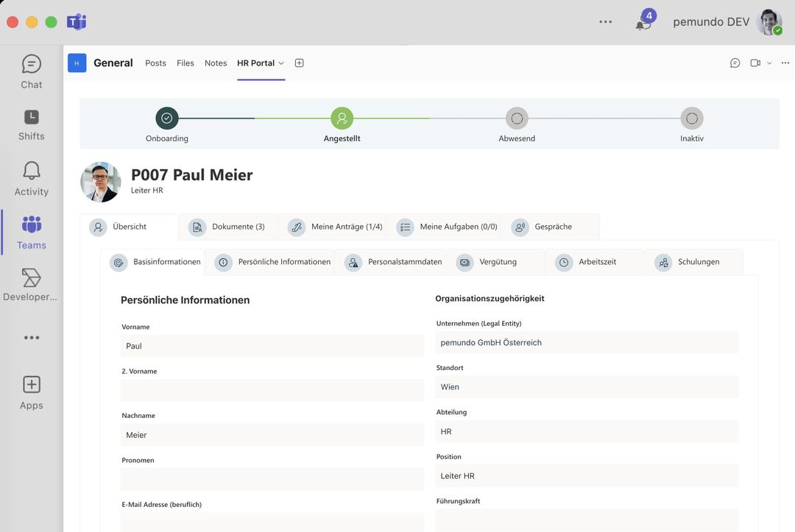Open notifications via the bell icon

[643, 24]
